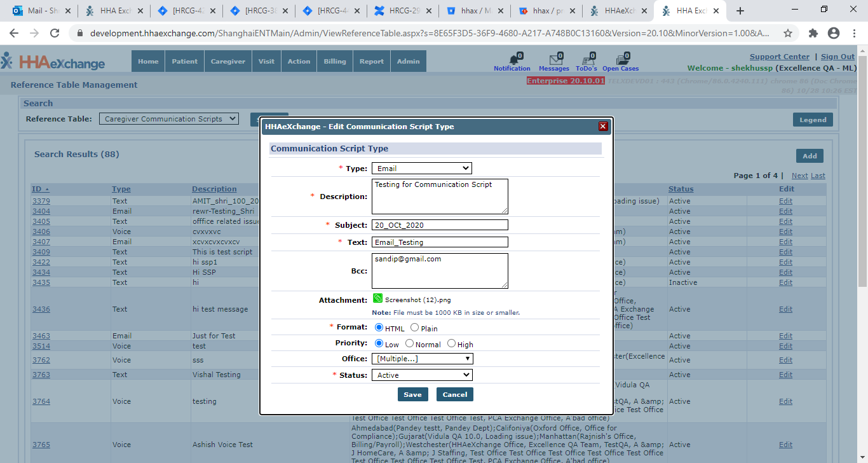Open the Report menu
The height and width of the screenshot is (463, 868).
pos(372,61)
